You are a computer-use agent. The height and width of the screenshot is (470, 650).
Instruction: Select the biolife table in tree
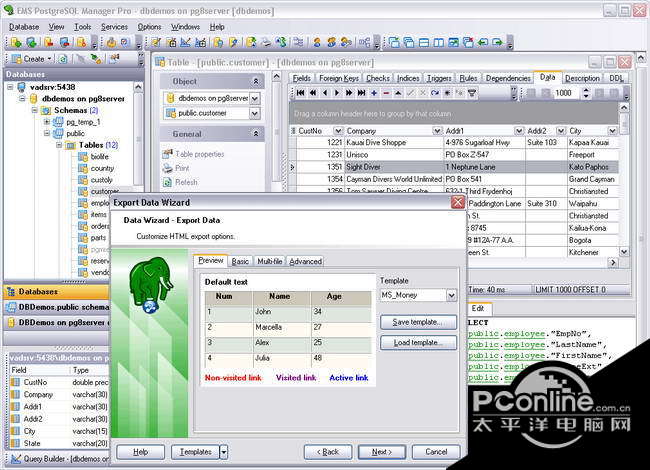(99, 157)
